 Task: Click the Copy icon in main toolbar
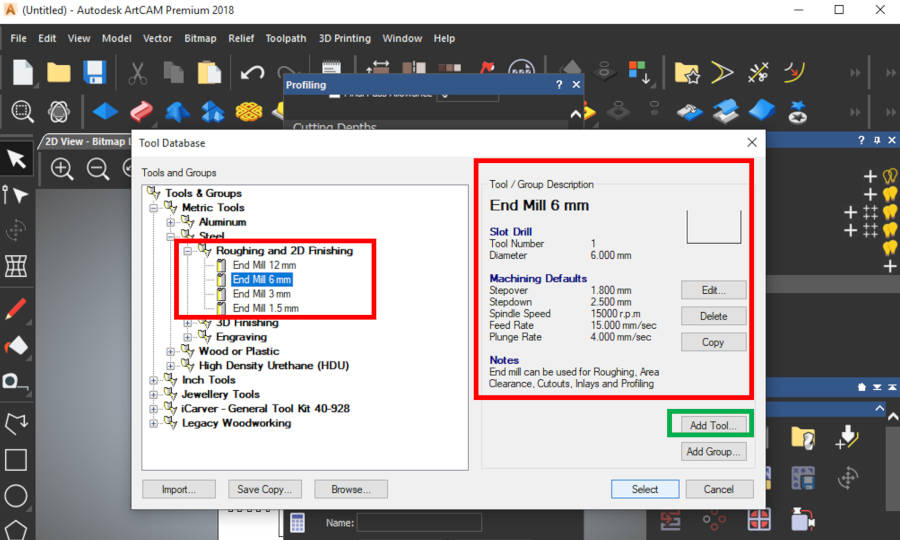[173, 73]
